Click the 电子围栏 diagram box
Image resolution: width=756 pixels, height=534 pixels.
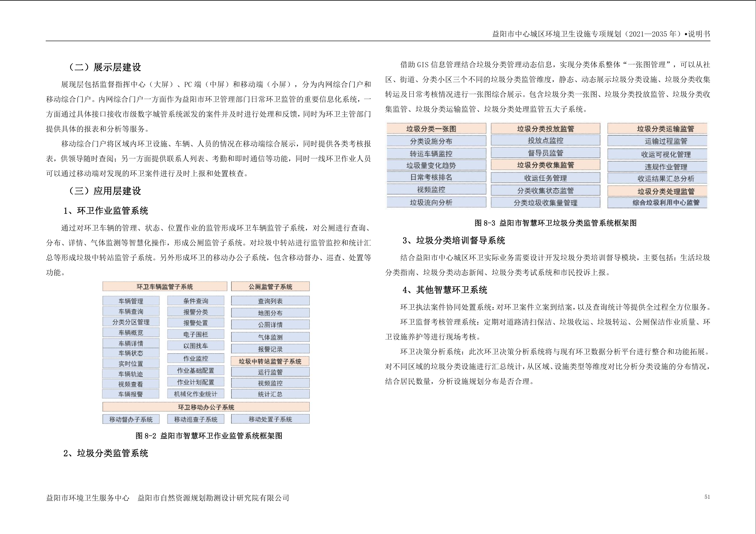point(196,335)
